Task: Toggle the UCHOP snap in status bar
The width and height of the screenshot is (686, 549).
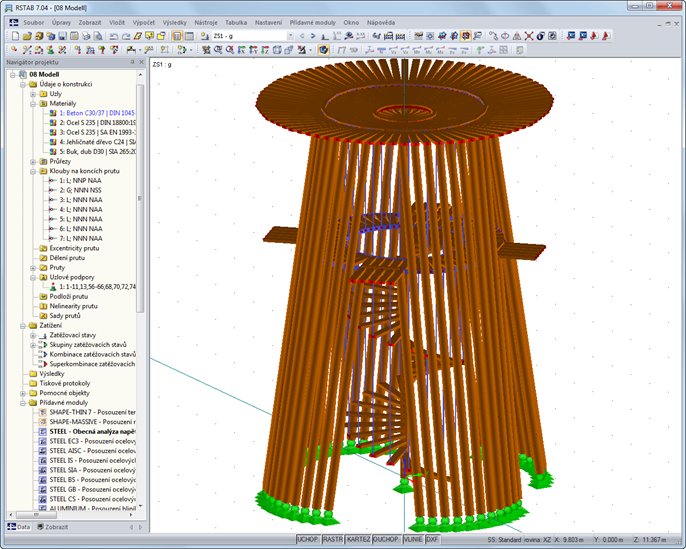Action: click(x=306, y=539)
